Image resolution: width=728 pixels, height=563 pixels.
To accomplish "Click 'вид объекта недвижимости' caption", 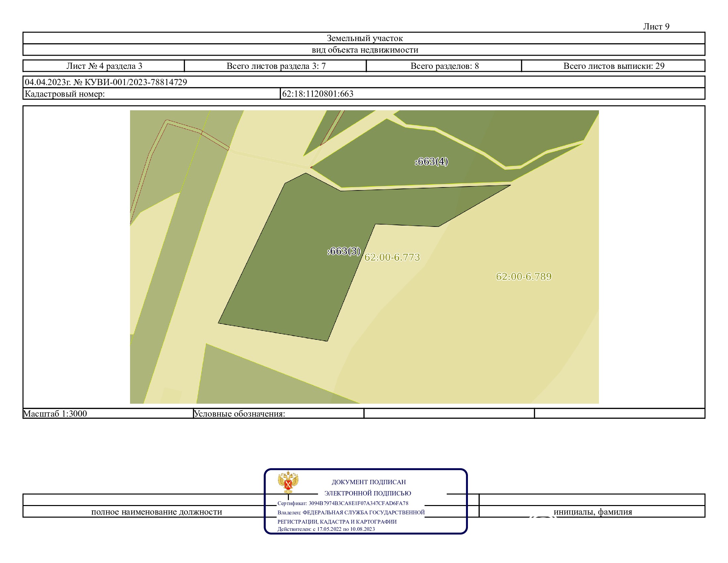I will coord(365,50).
